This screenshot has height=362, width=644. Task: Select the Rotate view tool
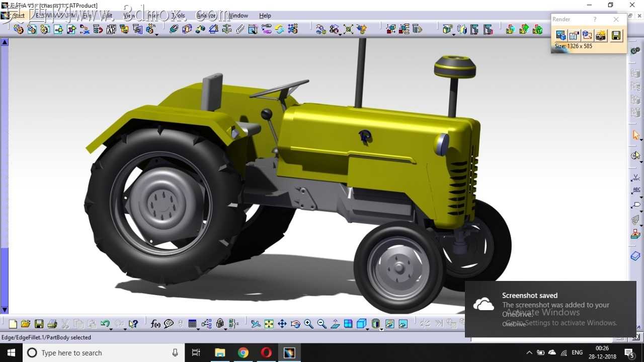tap(295, 324)
